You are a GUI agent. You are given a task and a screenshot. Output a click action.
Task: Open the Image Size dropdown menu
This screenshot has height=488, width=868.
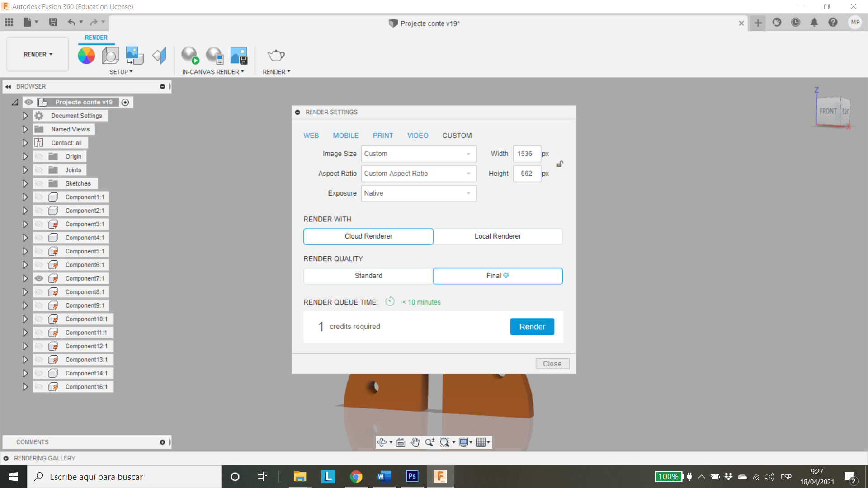418,154
